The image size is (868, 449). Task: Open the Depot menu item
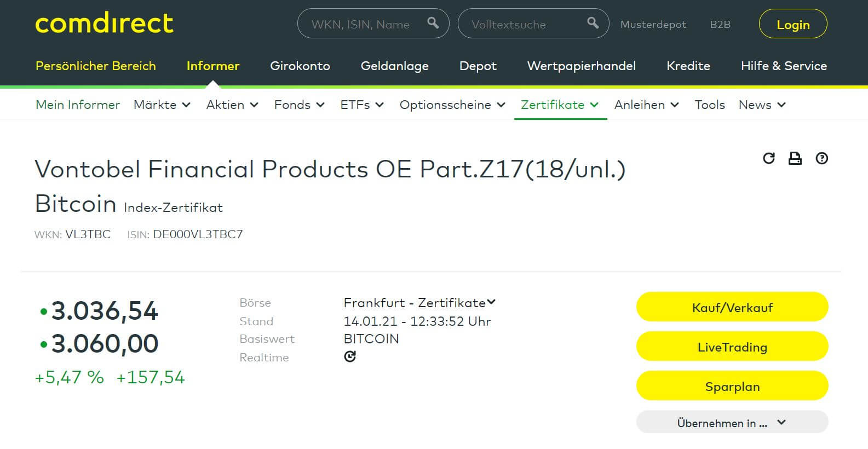478,66
